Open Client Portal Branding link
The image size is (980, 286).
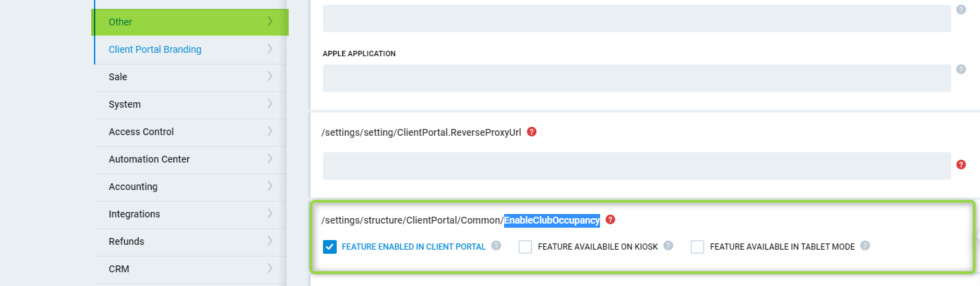point(155,49)
